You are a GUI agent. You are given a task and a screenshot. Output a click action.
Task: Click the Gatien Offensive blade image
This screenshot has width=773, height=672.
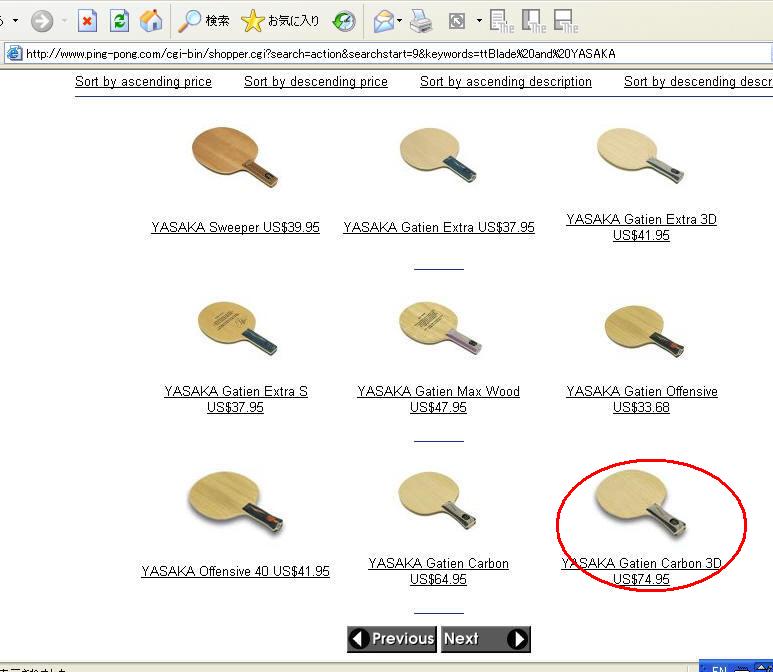click(x=644, y=331)
